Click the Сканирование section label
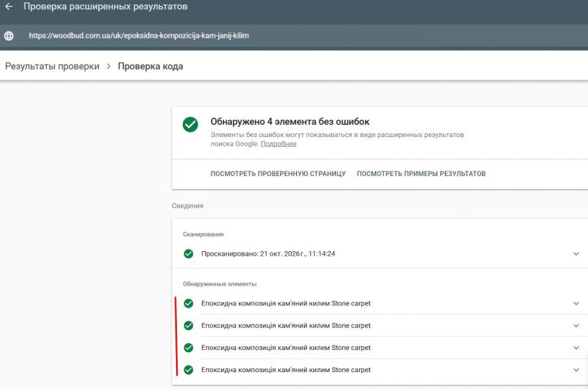The width and height of the screenshot is (588, 389). coord(203,234)
